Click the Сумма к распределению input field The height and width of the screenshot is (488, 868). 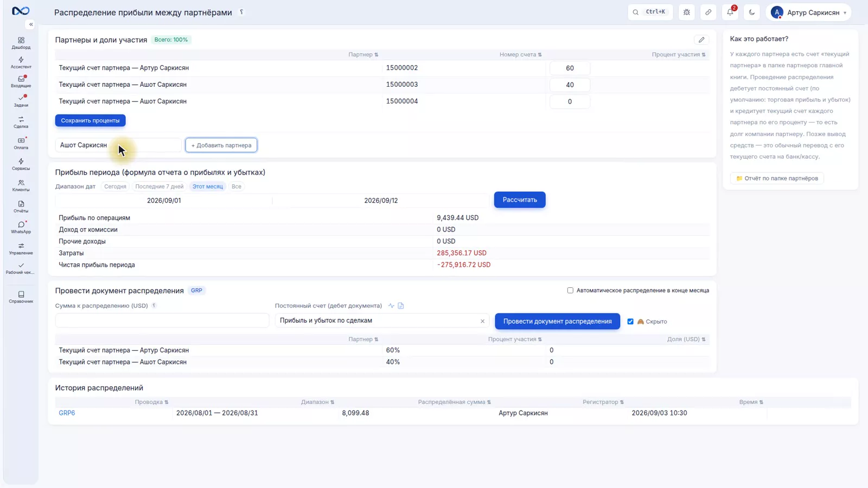(x=162, y=320)
